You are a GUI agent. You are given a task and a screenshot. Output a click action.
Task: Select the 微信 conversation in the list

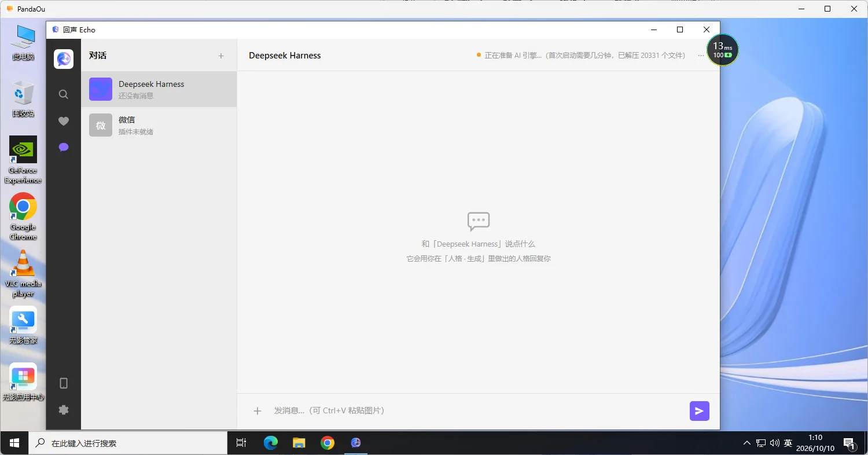[x=159, y=125]
